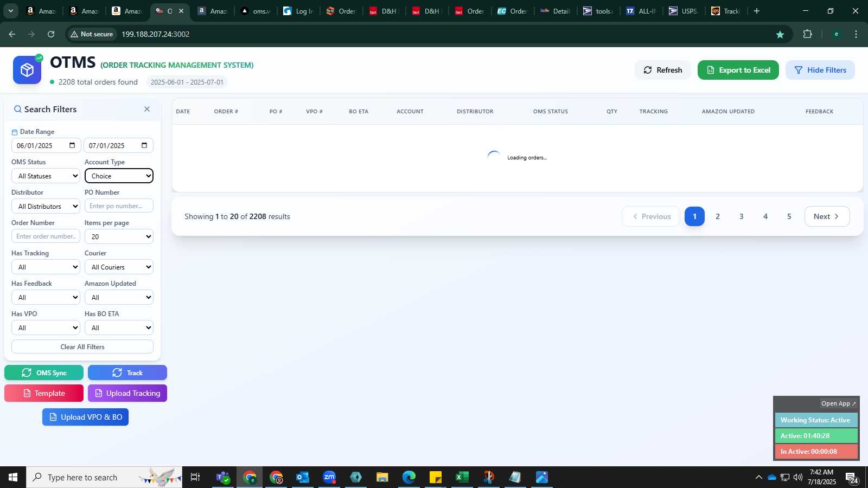Switch to the Detail browser tab
The height and width of the screenshot is (488, 868).
[x=556, y=11]
